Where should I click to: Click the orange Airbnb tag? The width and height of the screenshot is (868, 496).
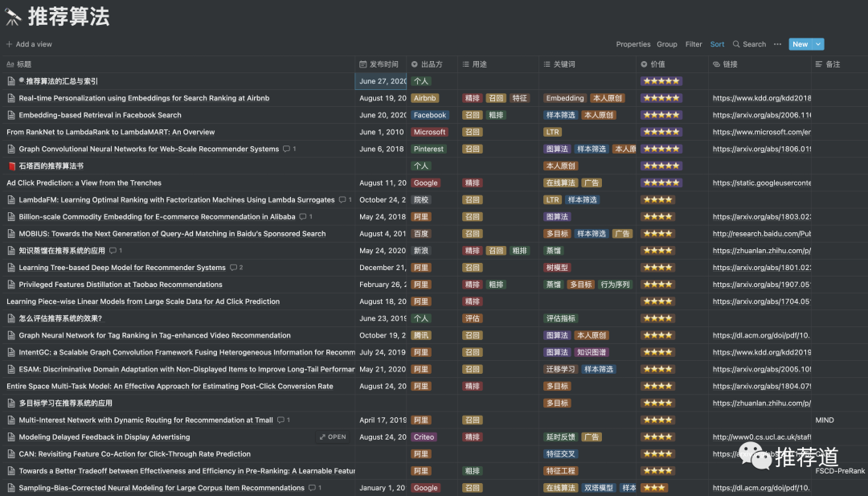tap(424, 98)
